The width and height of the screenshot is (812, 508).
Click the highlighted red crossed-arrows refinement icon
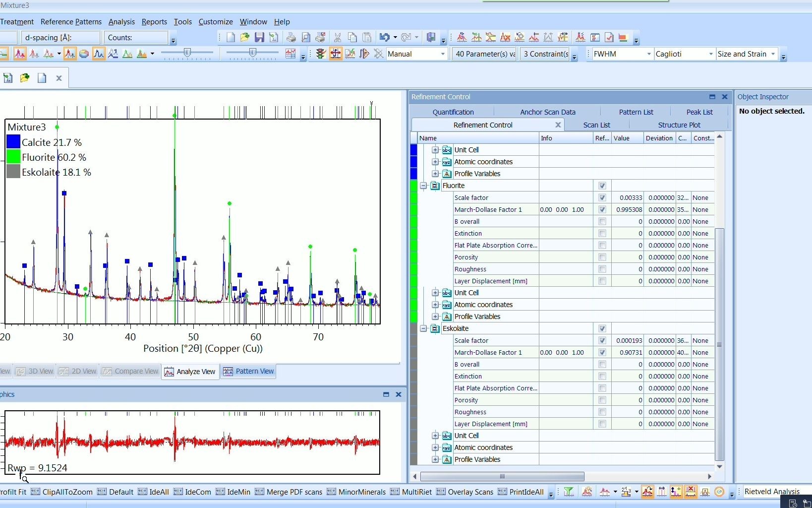[336, 54]
